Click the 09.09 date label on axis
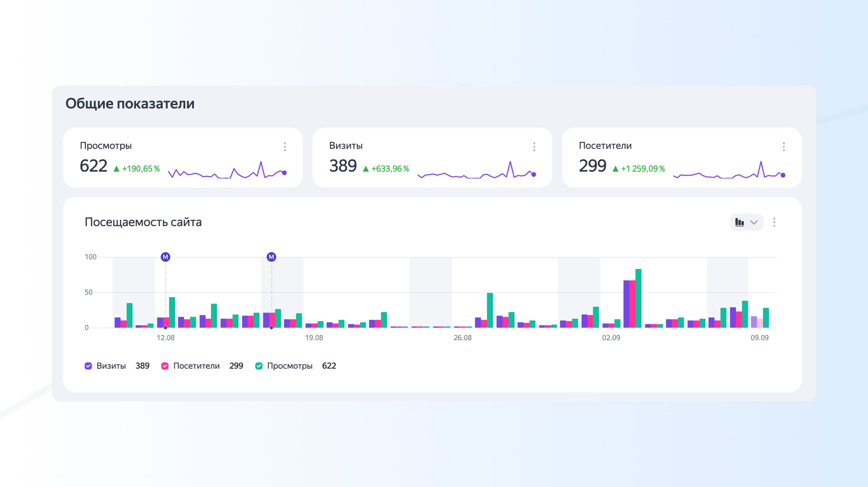This screenshot has width=868, height=487. click(759, 338)
